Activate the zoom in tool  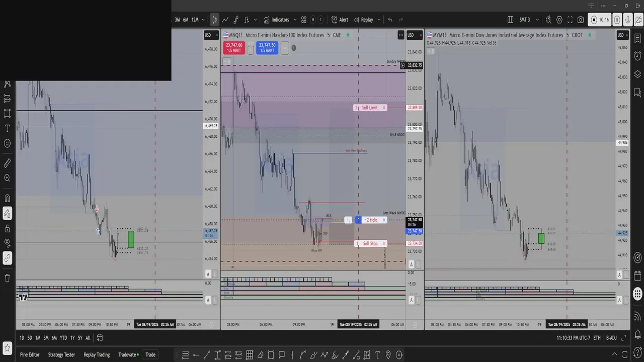coord(7,178)
